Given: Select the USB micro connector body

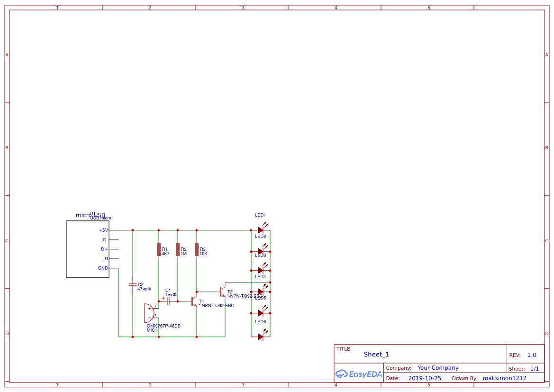Looking at the screenshot, I should (x=88, y=249).
